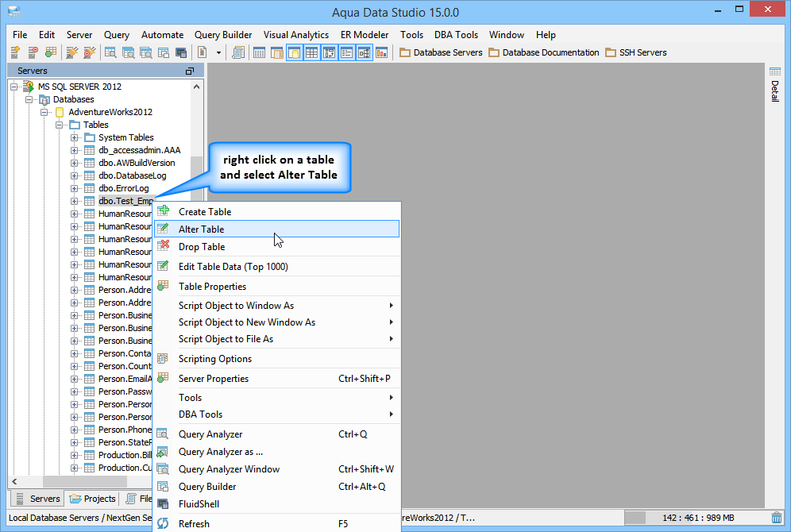Toggle the highlighted form-list view toolbar button
Screen dimensions: 791x532
point(346,52)
